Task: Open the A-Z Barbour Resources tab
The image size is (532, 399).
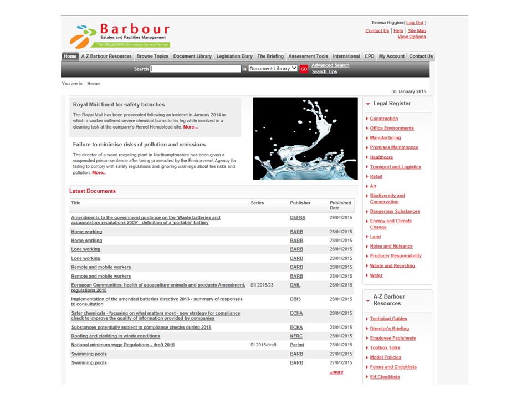Action: pyautogui.click(x=106, y=57)
